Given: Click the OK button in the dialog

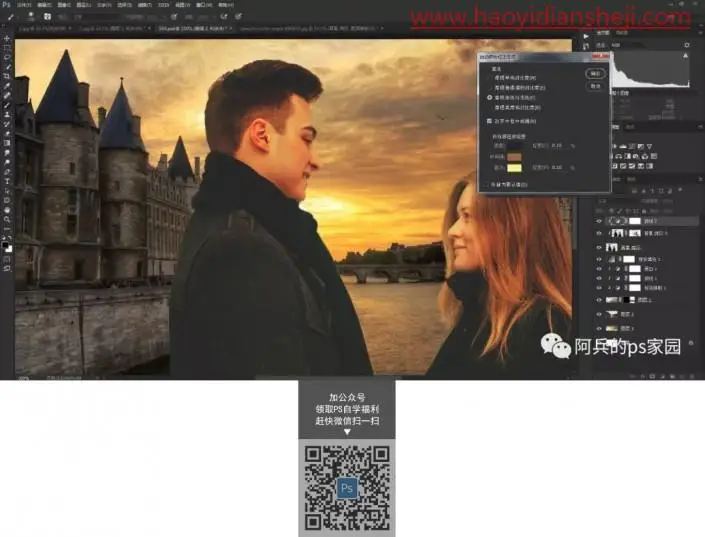Looking at the screenshot, I should (x=595, y=74).
